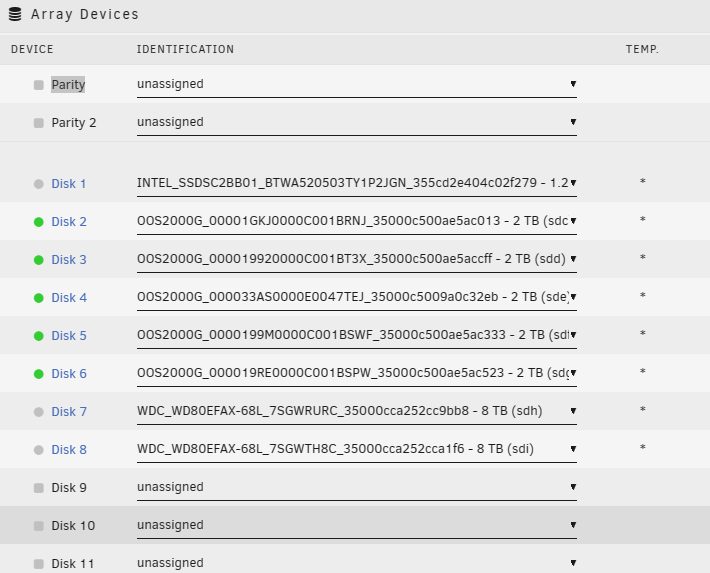Open the Disk 7 link

[x=69, y=412]
